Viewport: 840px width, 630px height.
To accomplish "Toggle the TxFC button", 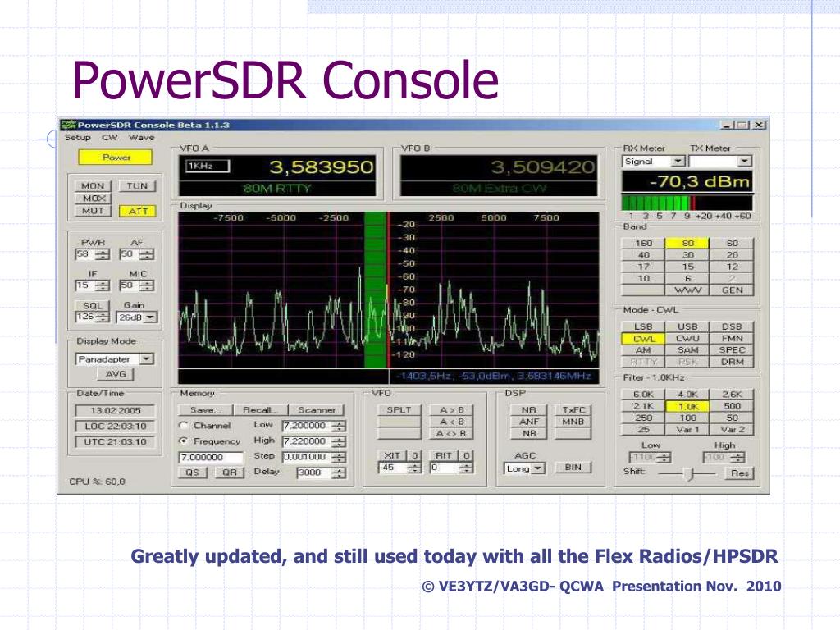I will (x=573, y=410).
